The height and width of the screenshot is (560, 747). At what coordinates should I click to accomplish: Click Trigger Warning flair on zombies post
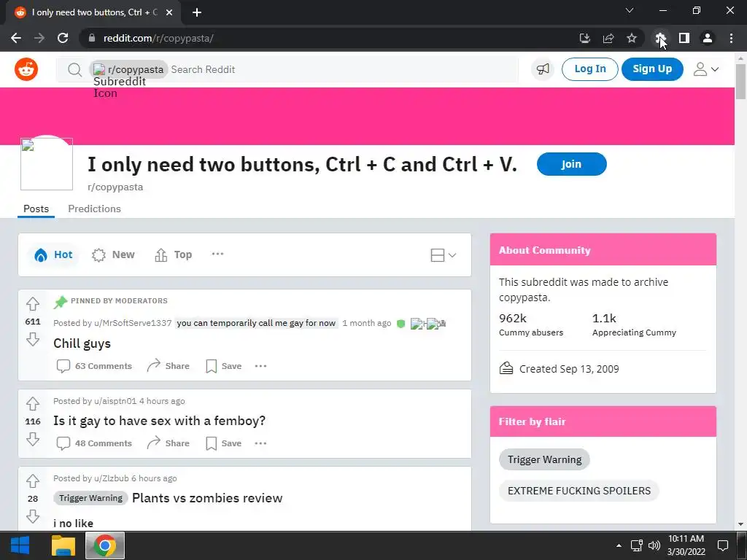tap(90, 498)
